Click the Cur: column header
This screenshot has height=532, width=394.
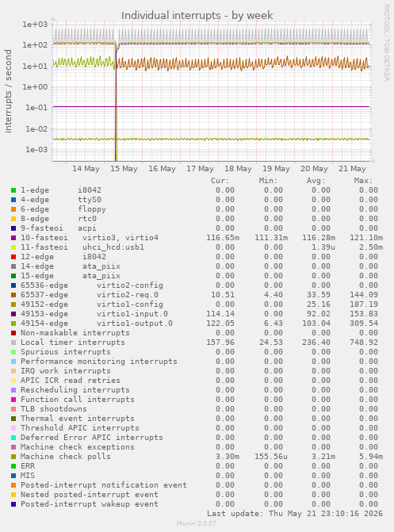click(220, 181)
